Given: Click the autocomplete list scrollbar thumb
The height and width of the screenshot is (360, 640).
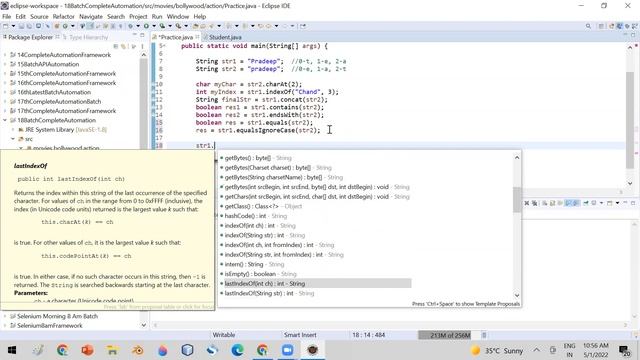Looking at the screenshot, I should 517,200.
